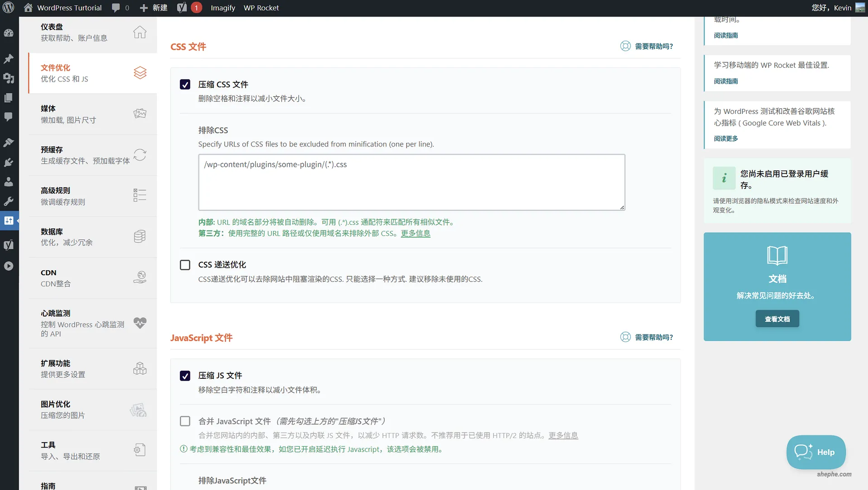Open the help icon next to CSS 文件
This screenshot has width=868, height=490.
625,46
